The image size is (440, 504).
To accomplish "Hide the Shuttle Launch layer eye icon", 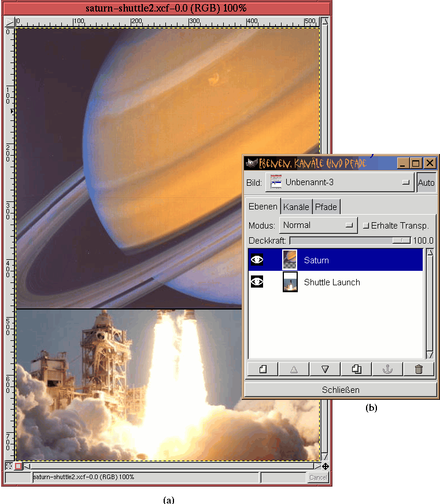I will point(257,282).
